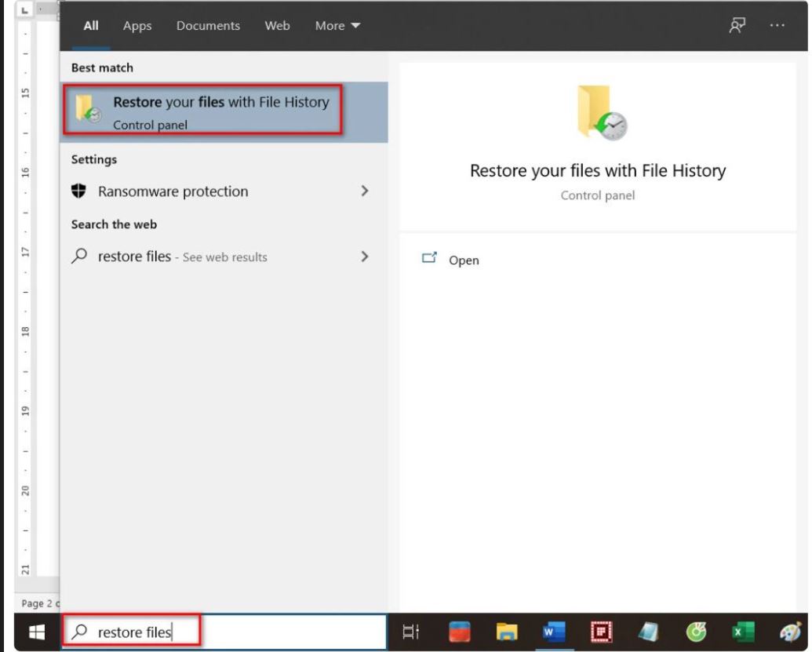Open the three-dot options menu

(x=777, y=25)
